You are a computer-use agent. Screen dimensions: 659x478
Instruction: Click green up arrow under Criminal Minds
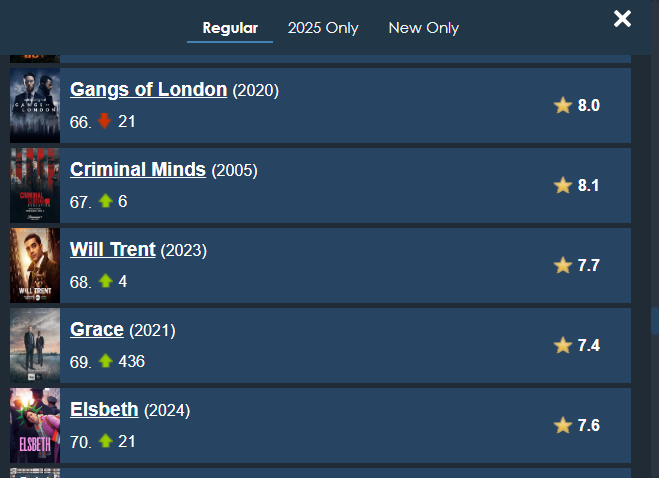point(105,201)
